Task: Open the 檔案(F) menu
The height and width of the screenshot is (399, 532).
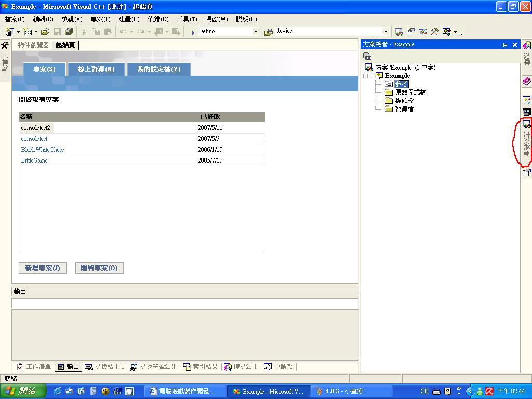Action: coord(15,19)
